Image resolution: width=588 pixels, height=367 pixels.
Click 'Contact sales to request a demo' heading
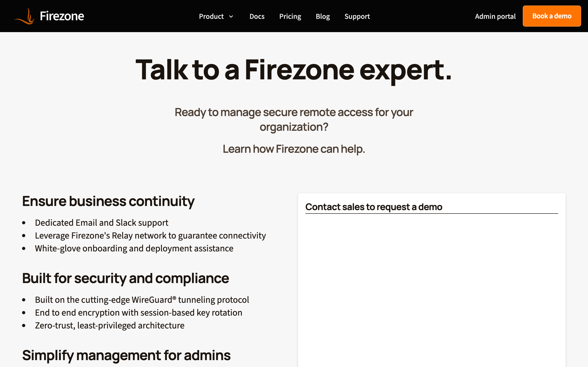pyautogui.click(x=373, y=207)
